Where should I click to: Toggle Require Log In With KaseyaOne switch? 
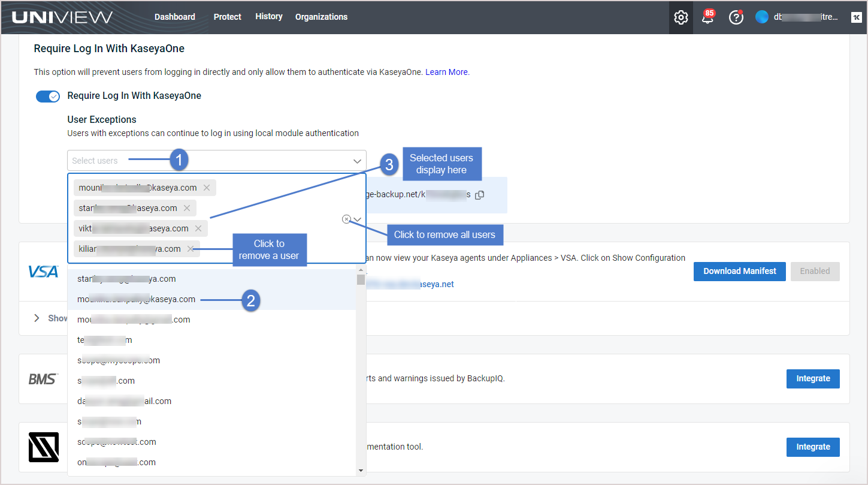(48, 97)
